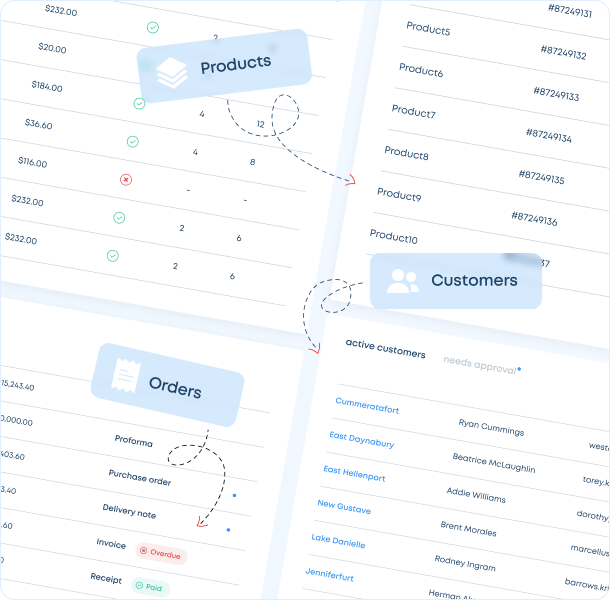The height and width of the screenshot is (600, 610).
Task: Click the $184.00 price cell
Action: pyautogui.click(x=47, y=86)
